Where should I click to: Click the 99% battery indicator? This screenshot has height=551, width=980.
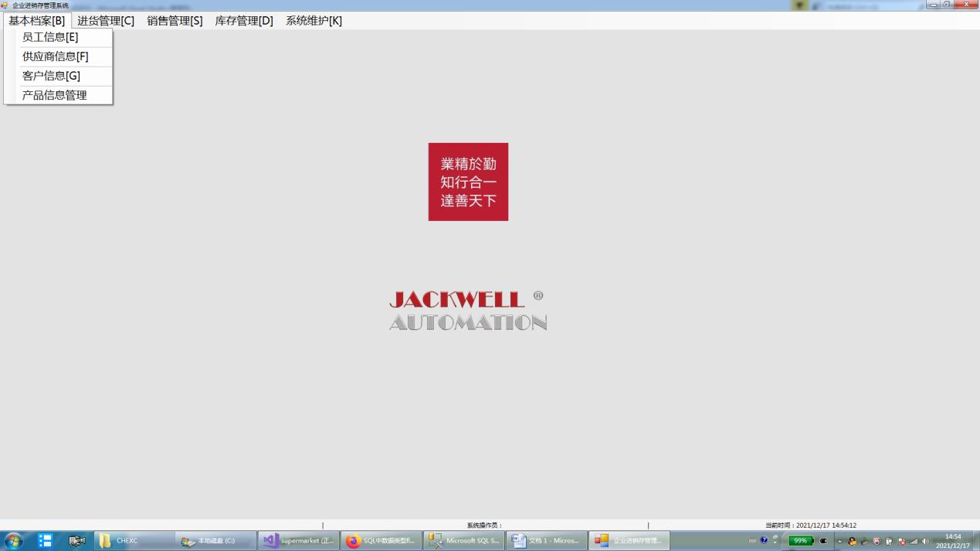point(801,541)
